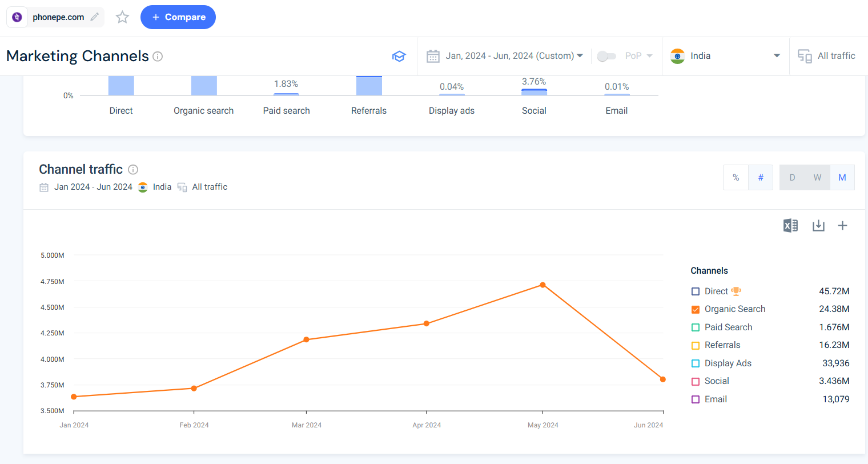Expand the PoP dropdown arrow
Screen dimensions: 868x464
click(x=649, y=56)
